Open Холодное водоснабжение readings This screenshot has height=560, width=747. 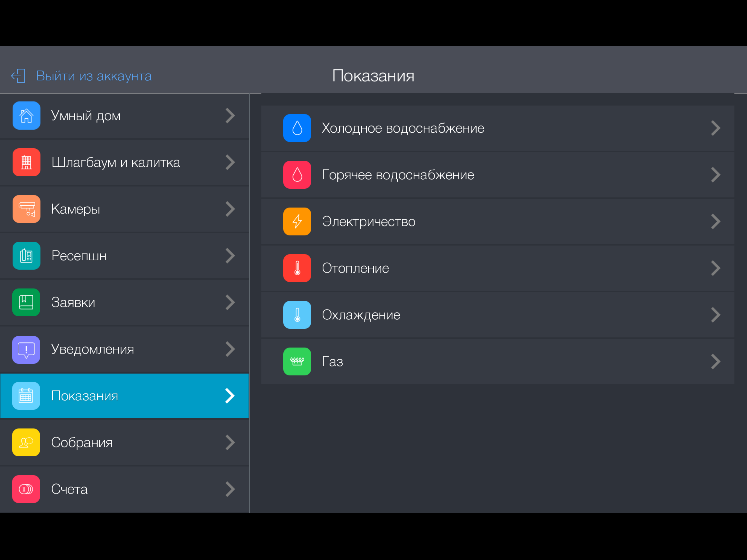[498, 128]
